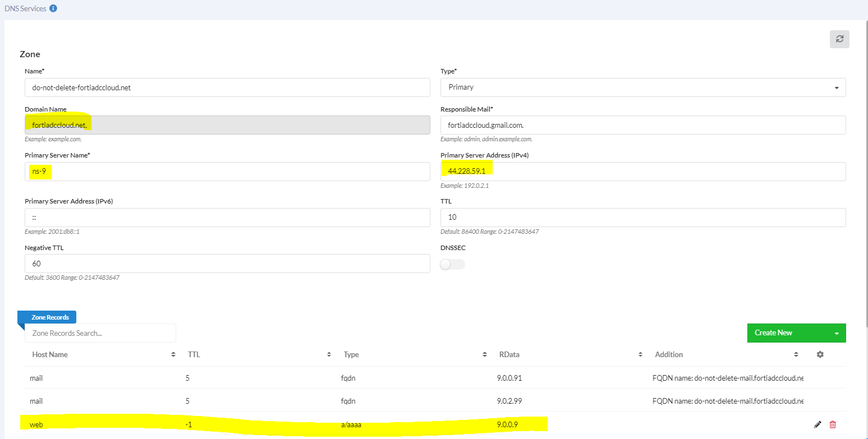Click the Primary Server Address IPv6 field
Viewport: 868px width, 439px height.
pos(227,218)
